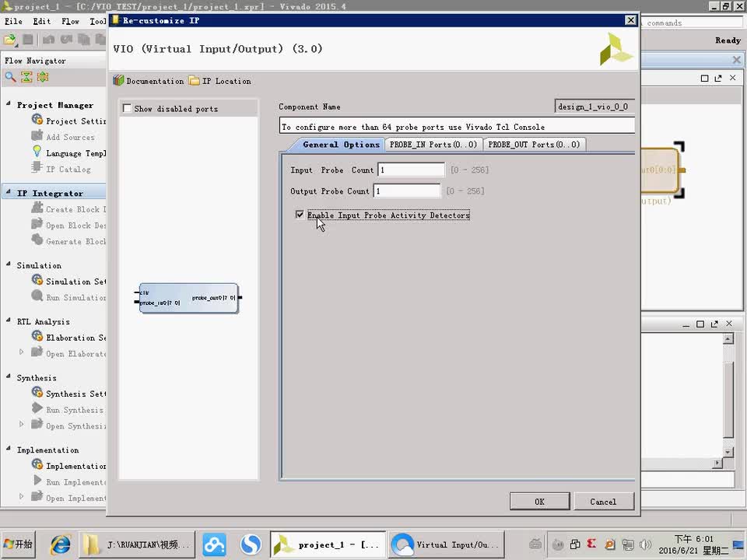Collapse the Implementation section
The width and height of the screenshot is (747, 560).
[8, 449]
